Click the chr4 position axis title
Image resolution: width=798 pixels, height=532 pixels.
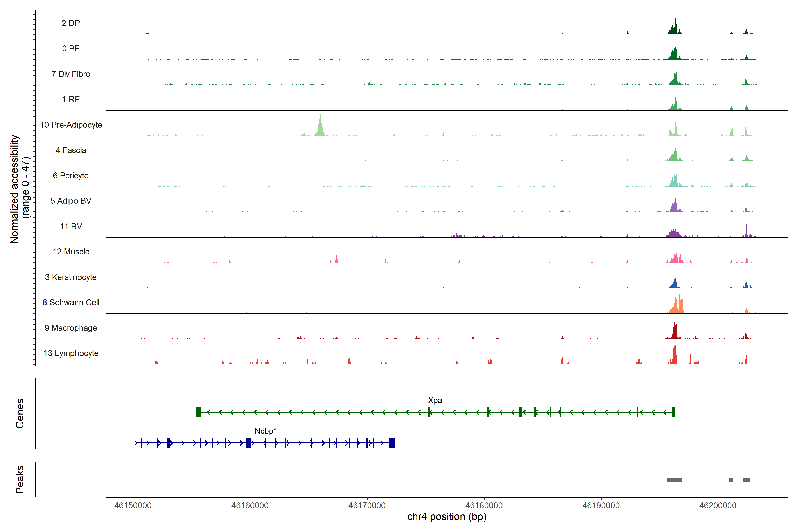446,517
